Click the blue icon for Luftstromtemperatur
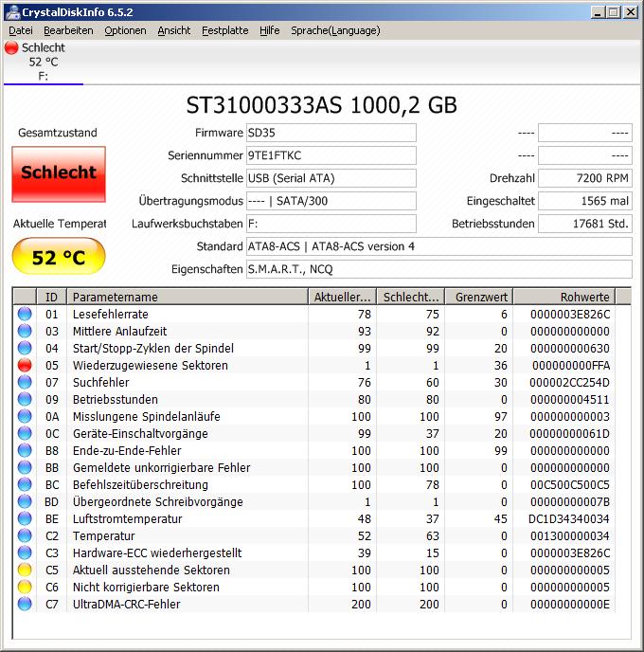This screenshot has width=644, height=652. [25, 518]
